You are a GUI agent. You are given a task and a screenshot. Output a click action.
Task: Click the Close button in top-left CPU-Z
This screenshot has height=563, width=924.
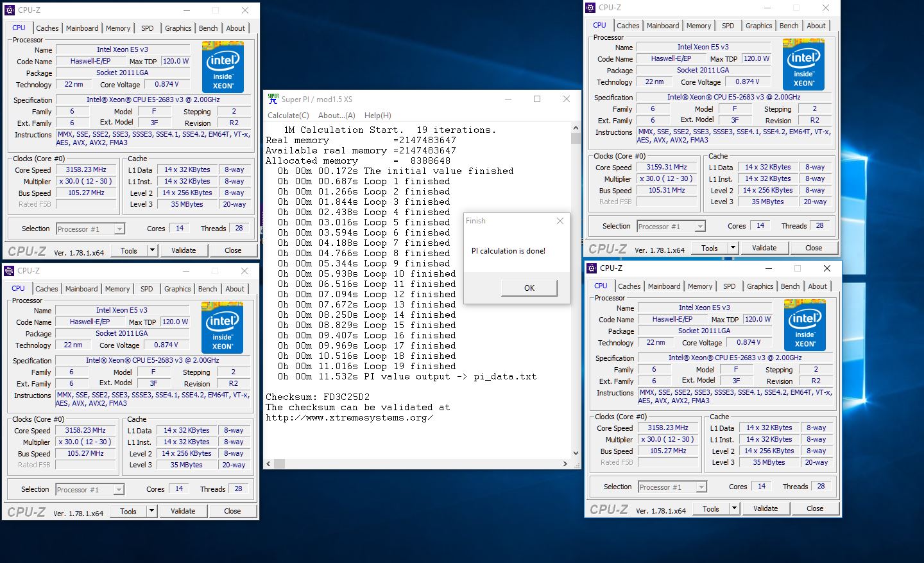233,250
